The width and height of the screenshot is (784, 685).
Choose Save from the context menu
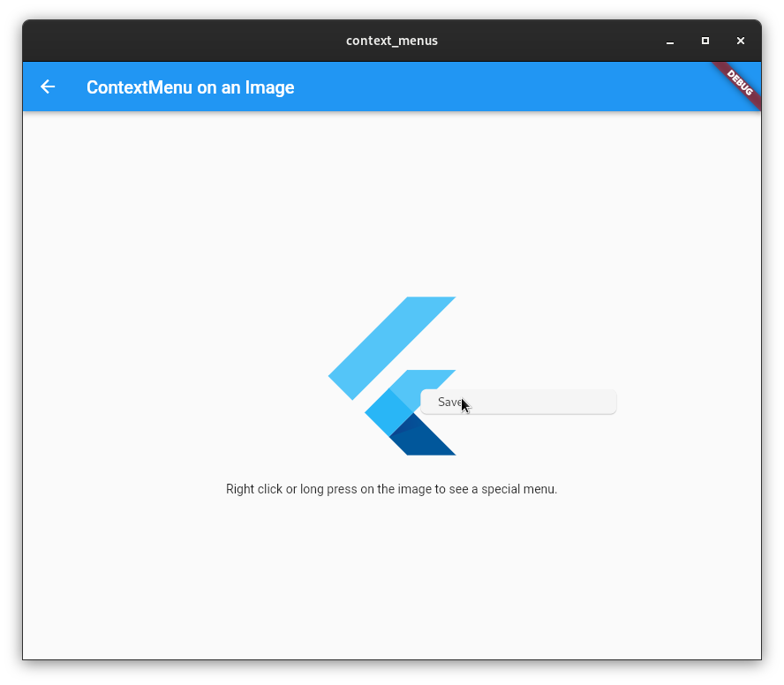tap(518, 402)
